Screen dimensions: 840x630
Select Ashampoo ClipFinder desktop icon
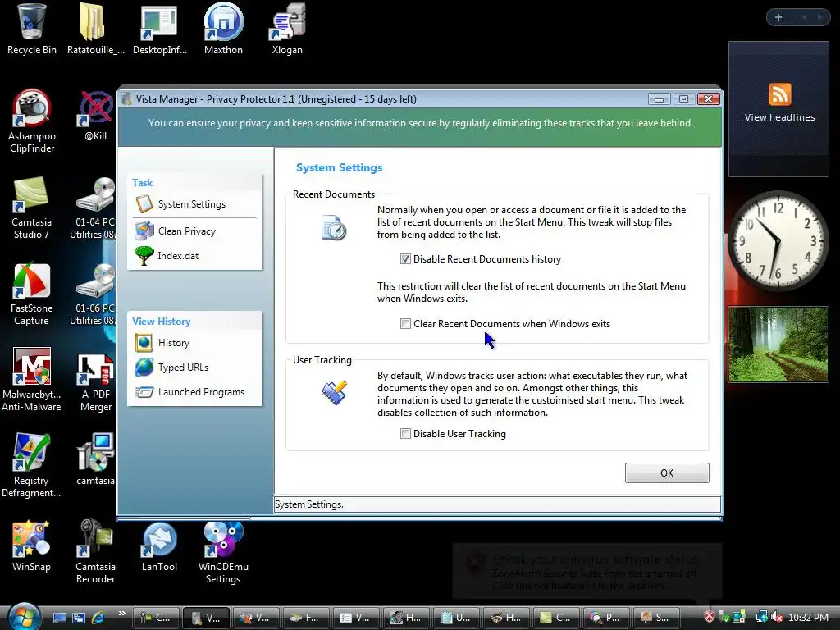[32, 121]
